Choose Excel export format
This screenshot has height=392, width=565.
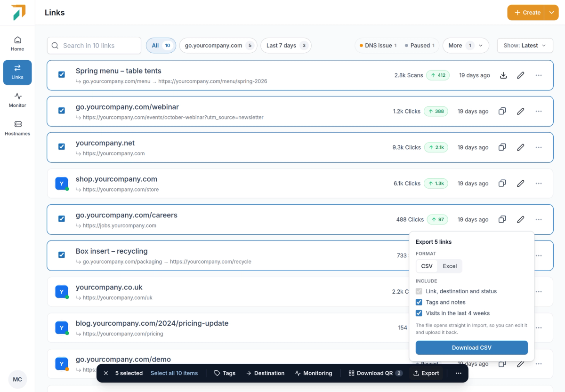(450, 266)
